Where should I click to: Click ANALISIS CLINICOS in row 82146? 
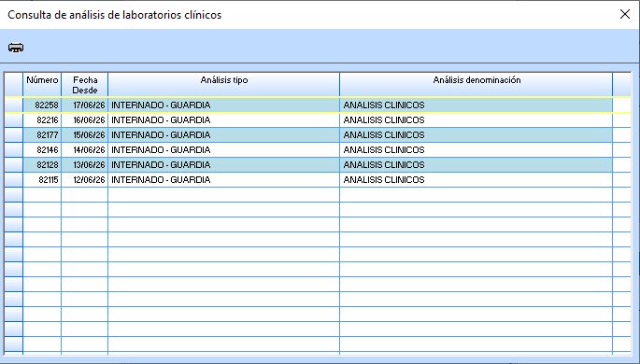pyautogui.click(x=384, y=150)
